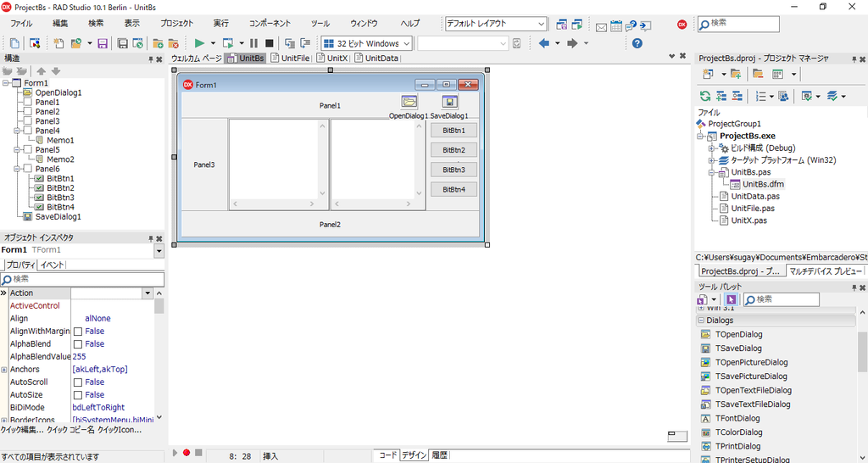868x463 pixels.
Task: Switch to the 履歴 tab at bottom
Action: [440, 455]
